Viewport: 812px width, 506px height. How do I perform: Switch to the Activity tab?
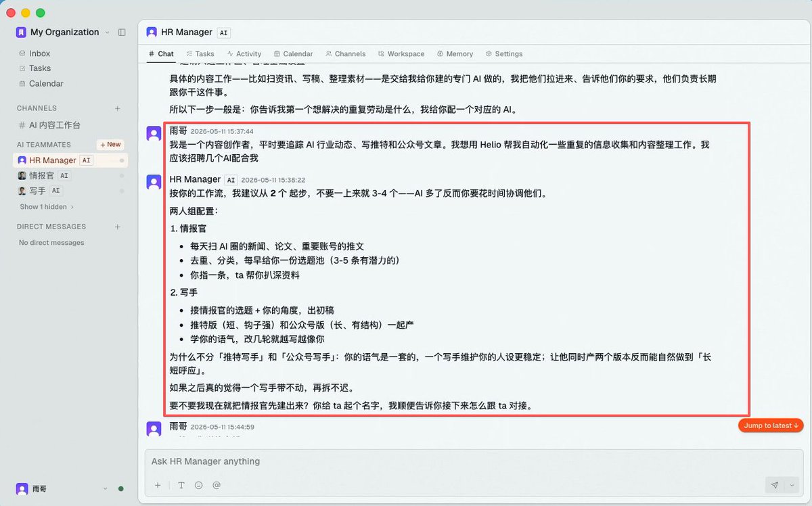click(x=244, y=54)
